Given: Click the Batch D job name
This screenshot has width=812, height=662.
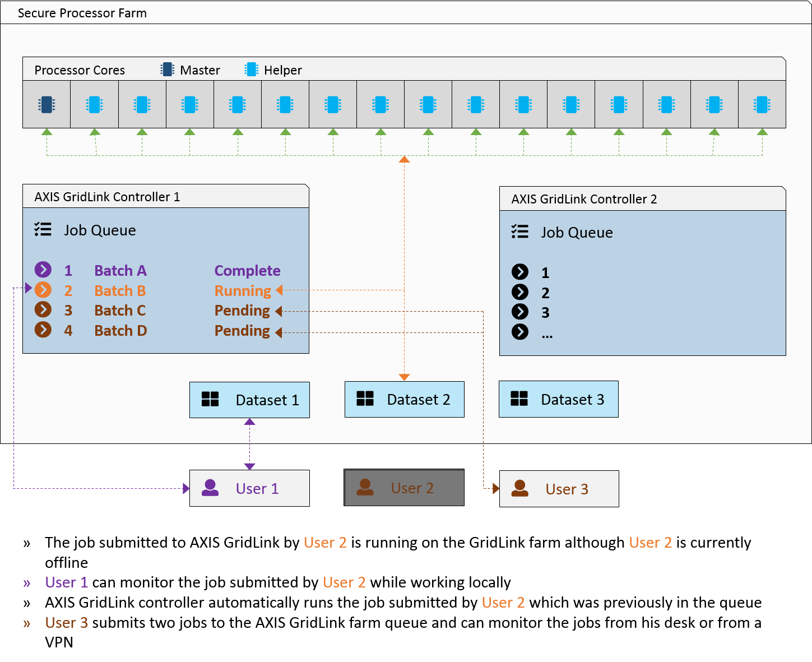Looking at the screenshot, I should pyautogui.click(x=120, y=331).
